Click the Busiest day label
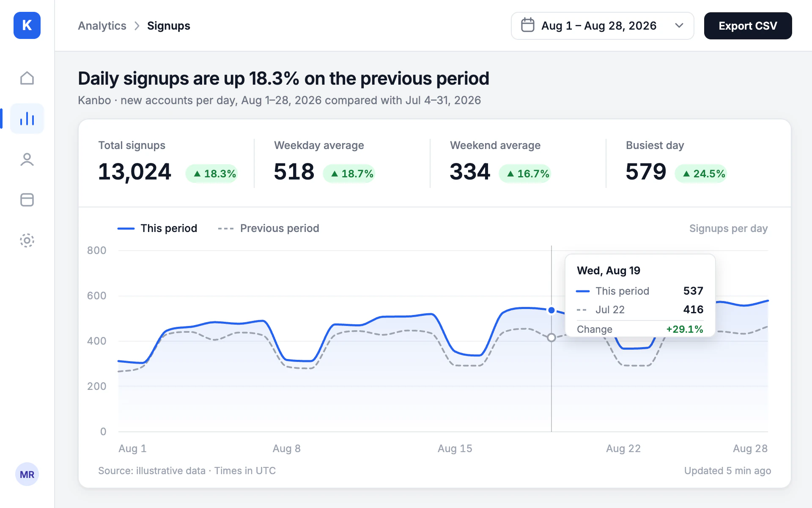 pos(655,145)
